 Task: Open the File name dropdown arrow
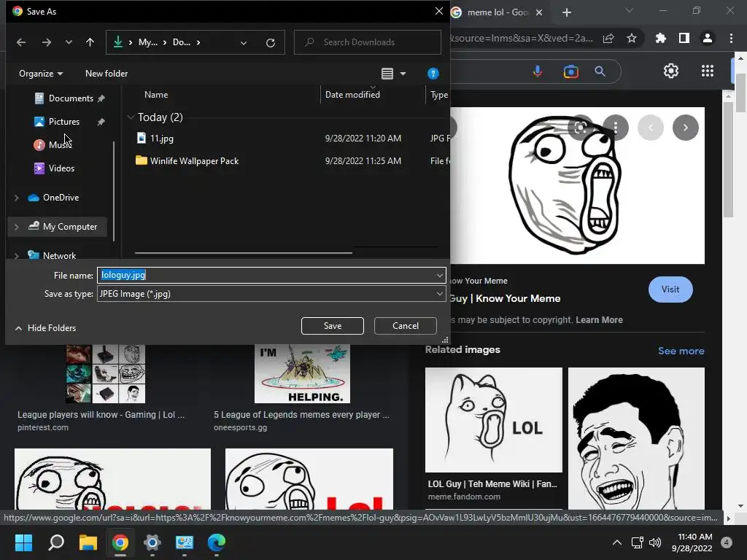(439, 275)
